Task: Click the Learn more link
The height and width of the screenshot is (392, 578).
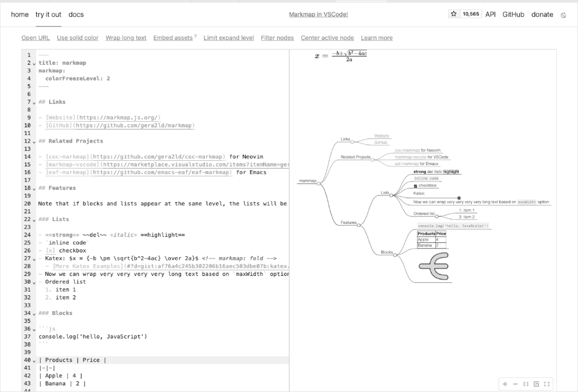Action: tap(377, 38)
